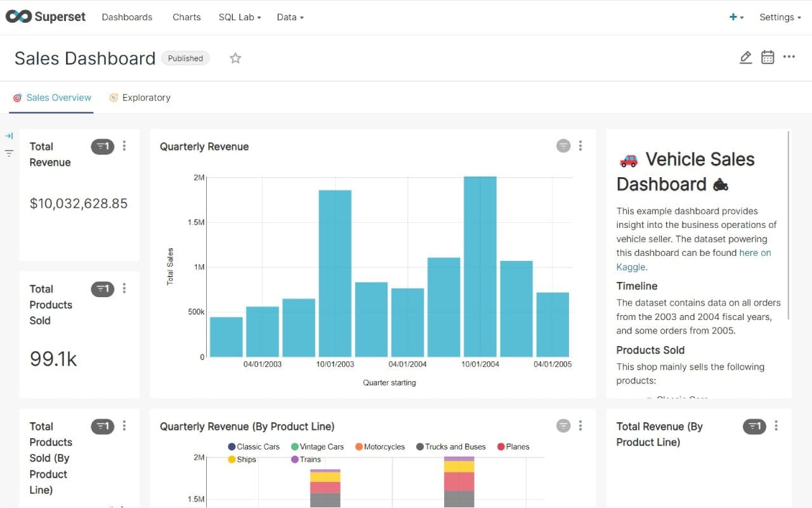Viewport: 812px width, 508px height.
Task: Follow the 'here on Kaggle' link
Action: [x=754, y=252]
